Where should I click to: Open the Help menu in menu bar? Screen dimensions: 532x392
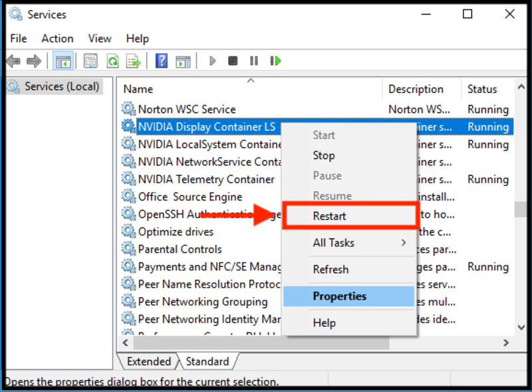[x=138, y=39]
